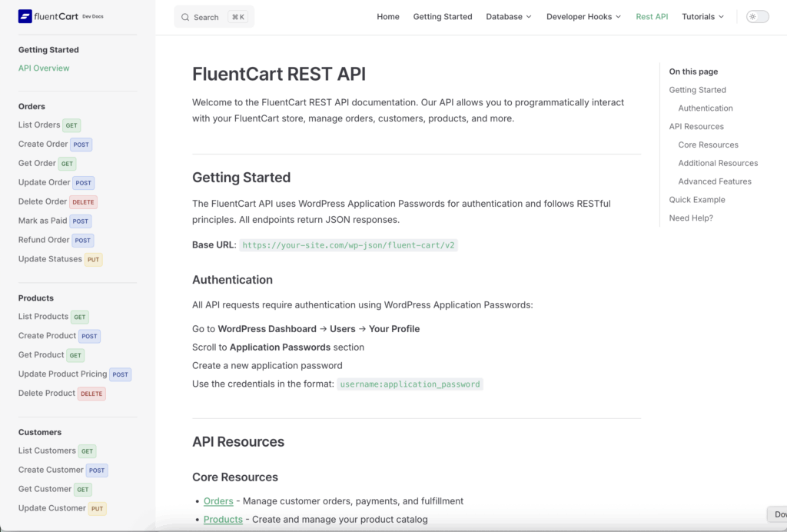Open Getting Started in top navigation

click(x=443, y=17)
